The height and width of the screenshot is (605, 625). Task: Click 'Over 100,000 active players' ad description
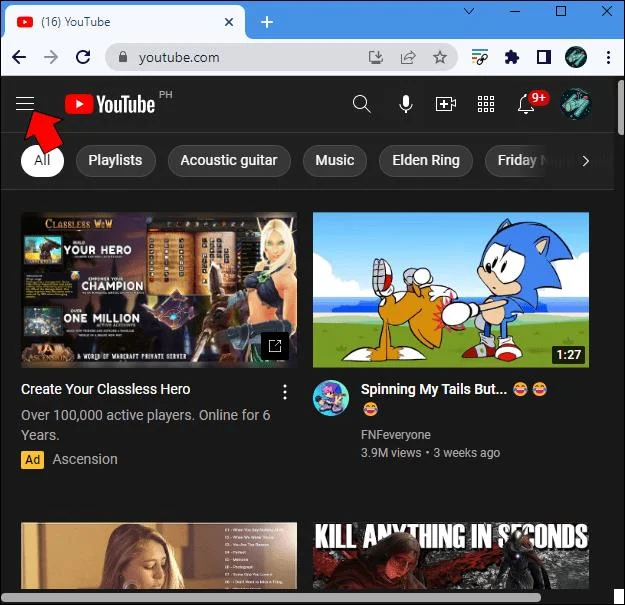(145, 425)
